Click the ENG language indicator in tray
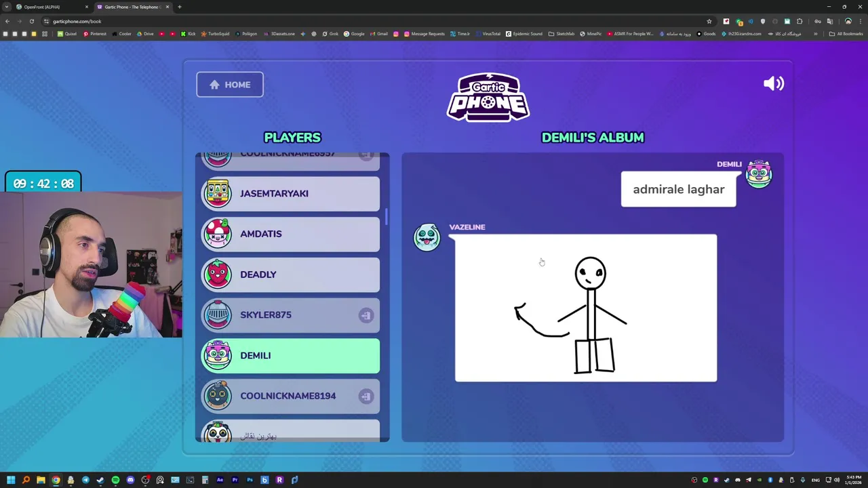 tap(816, 480)
